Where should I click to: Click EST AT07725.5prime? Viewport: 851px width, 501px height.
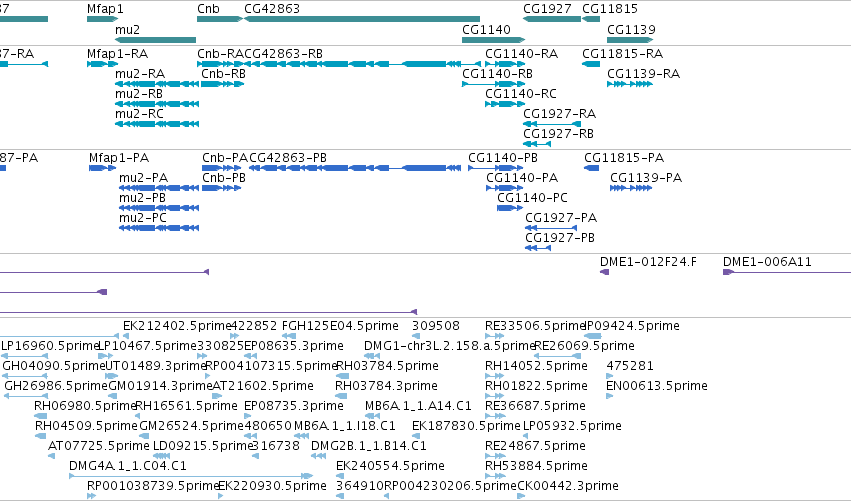pyautogui.click(x=99, y=447)
